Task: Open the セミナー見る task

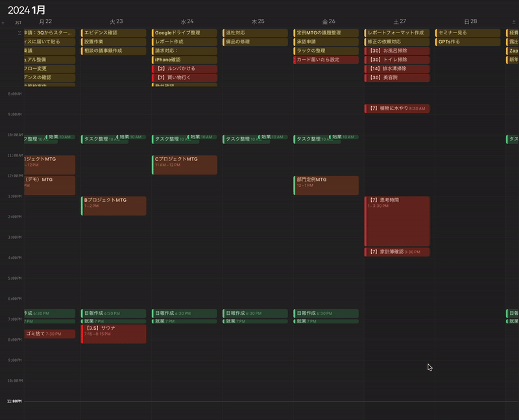Action: [468, 33]
